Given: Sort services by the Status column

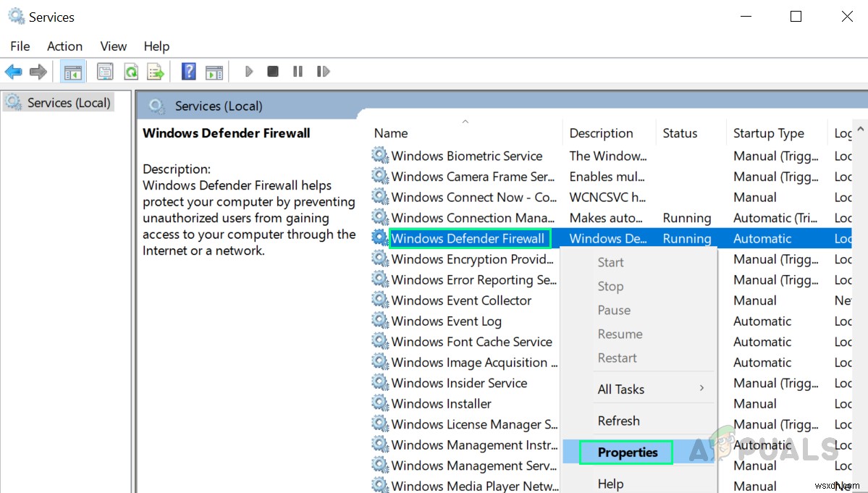Looking at the screenshot, I should point(680,132).
